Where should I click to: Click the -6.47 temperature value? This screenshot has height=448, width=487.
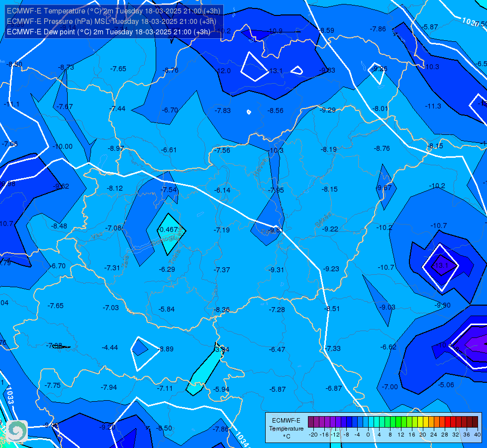277,349
